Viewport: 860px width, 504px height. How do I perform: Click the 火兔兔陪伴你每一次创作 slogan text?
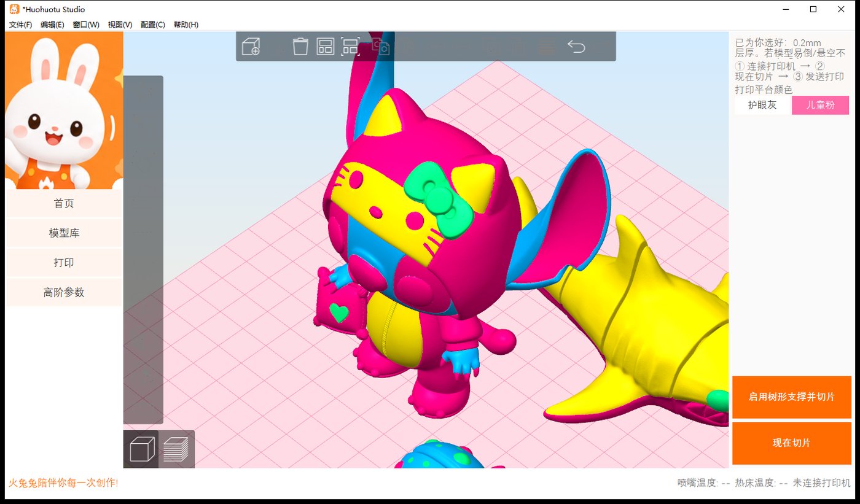point(63,483)
